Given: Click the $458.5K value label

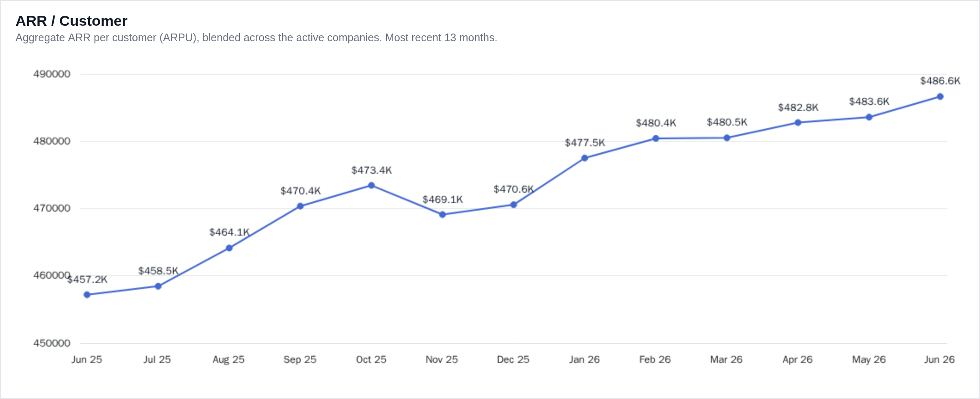Looking at the screenshot, I should coord(158,271).
